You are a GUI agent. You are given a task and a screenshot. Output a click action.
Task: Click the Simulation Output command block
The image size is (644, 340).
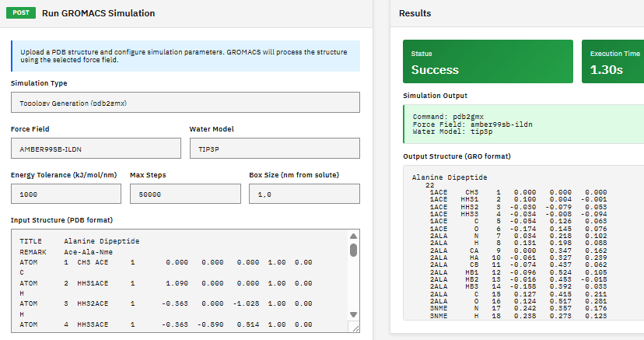pos(523,124)
